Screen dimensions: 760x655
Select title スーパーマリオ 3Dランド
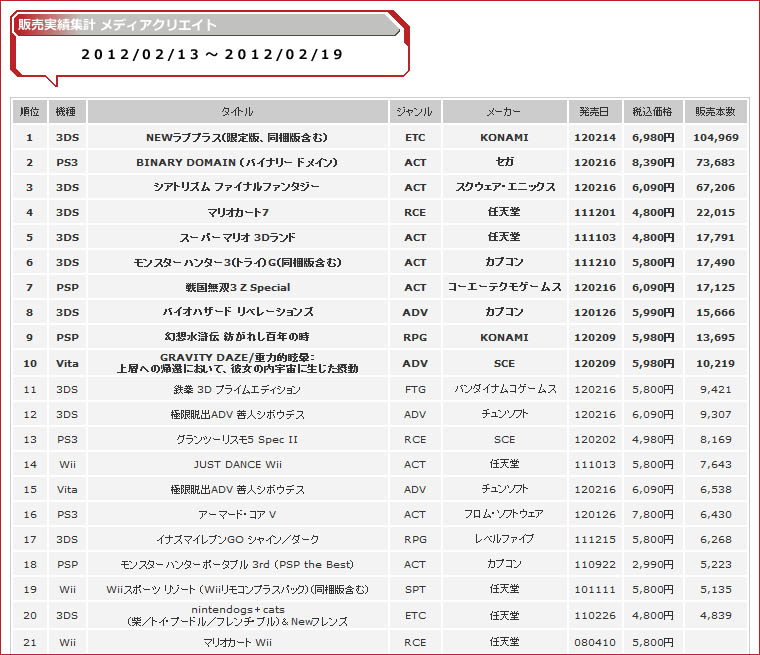click(238, 238)
